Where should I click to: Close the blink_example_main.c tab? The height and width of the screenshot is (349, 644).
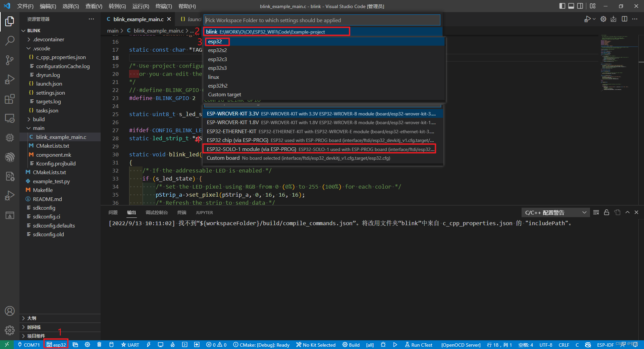point(169,19)
